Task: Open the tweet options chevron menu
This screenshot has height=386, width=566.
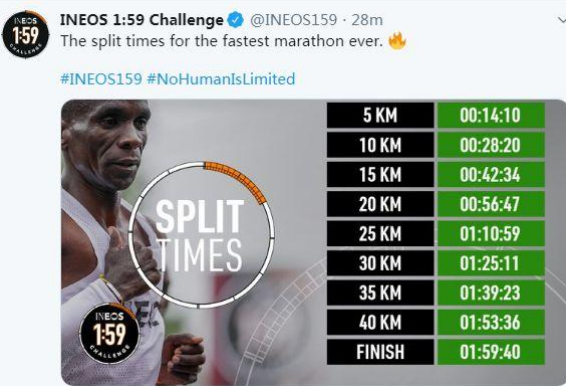Action: click(562, 20)
